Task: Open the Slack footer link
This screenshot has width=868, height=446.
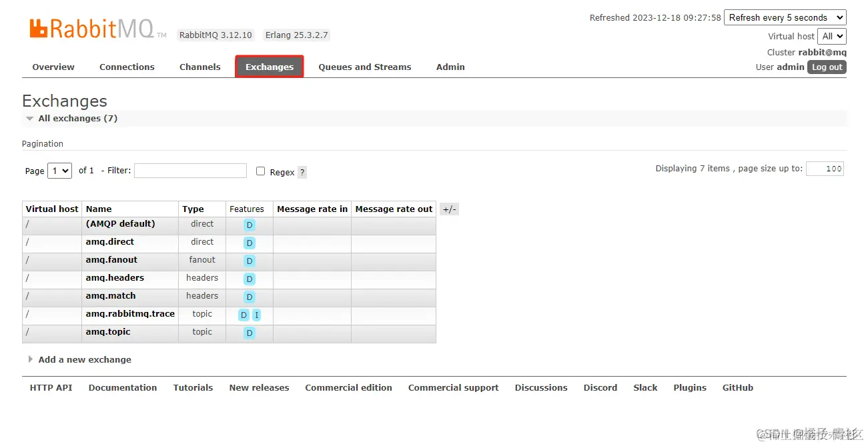Action: (x=645, y=388)
